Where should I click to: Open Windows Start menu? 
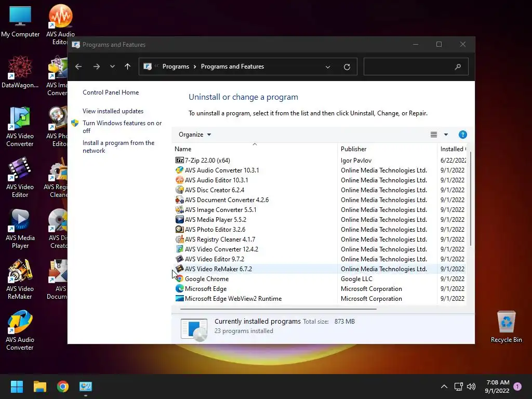coord(17,387)
